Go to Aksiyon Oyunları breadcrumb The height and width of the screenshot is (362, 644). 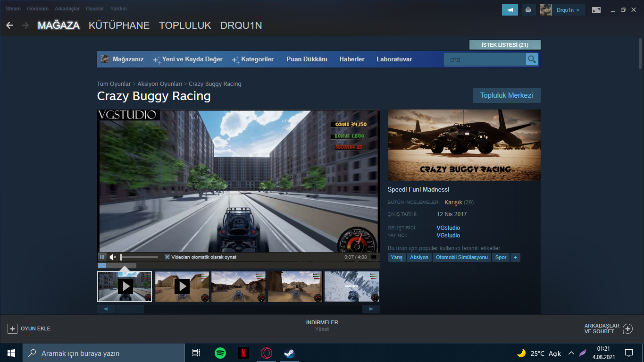tap(160, 84)
